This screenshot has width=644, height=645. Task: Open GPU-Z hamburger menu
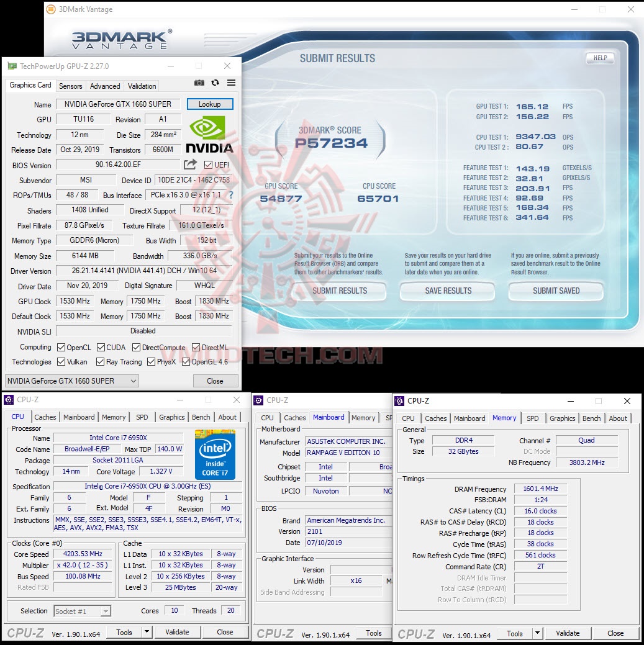[x=231, y=83]
